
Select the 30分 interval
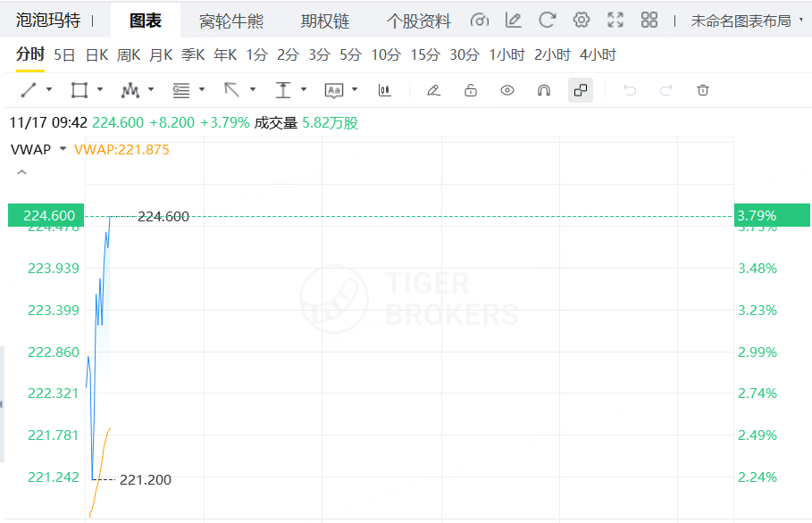coord(465,54)
